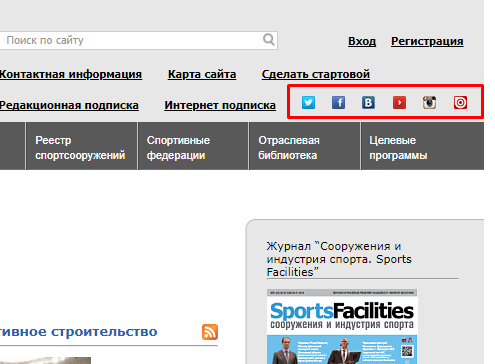The height and width of the screenshot is (364, 495).
Task: Click the search magnifier icon
Action: (269, 40)
